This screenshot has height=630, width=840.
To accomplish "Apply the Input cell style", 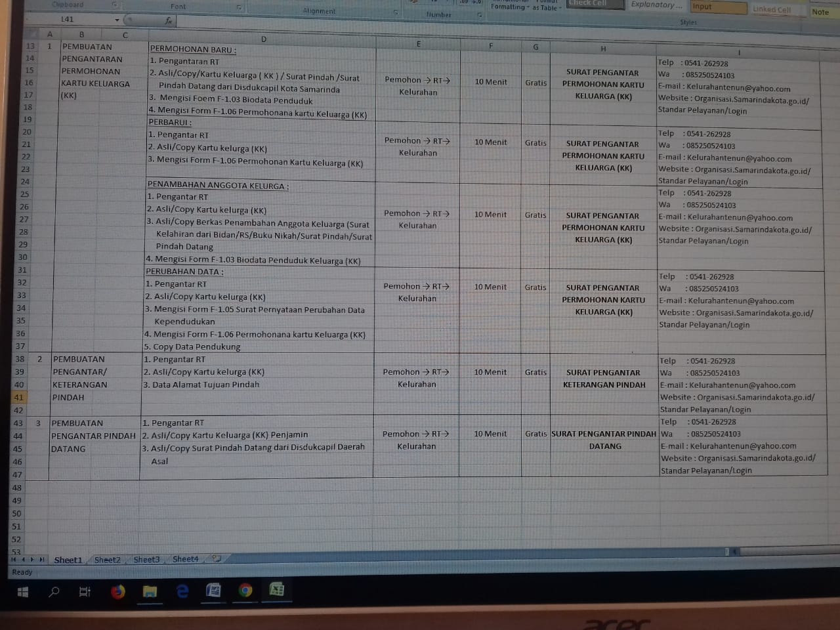I will [x=718, y=7].
